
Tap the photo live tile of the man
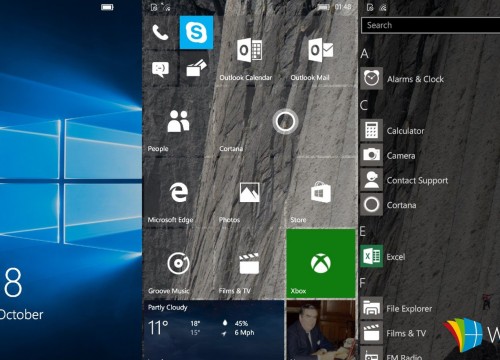pyautogui.click(x=321, y=330)
